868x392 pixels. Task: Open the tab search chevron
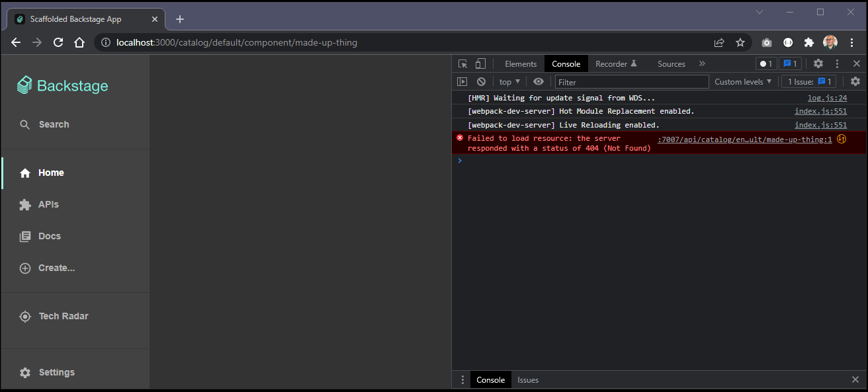pos(759,12)
